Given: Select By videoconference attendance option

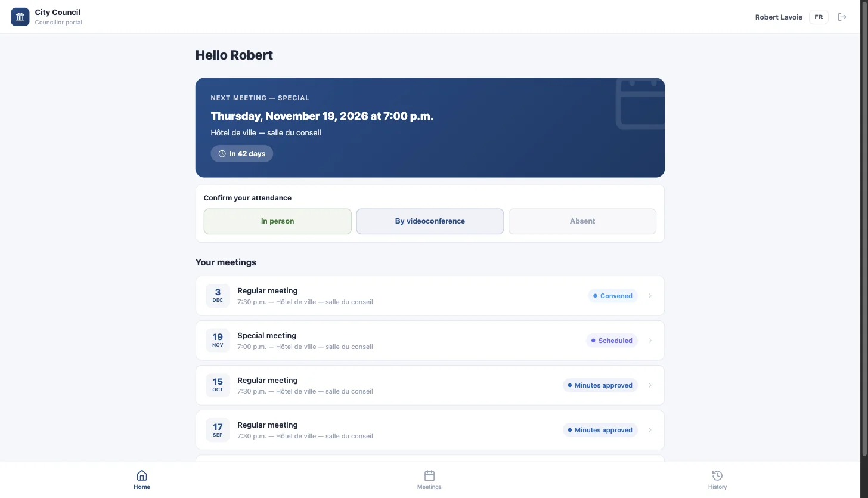Looking at the screenshot, I should click(x=430, y=221).
